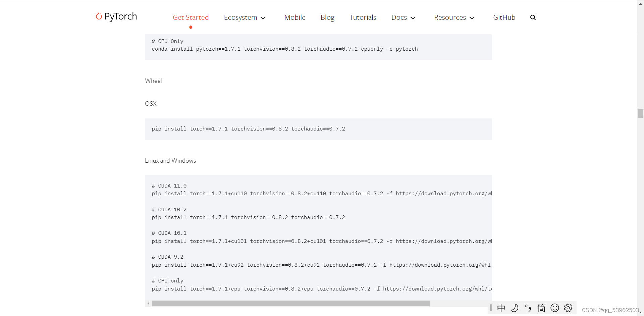This screenshot has width=644, height=316.
Task: Click the code block horizontal scrollbar thumb
Action: pos(290,304)
